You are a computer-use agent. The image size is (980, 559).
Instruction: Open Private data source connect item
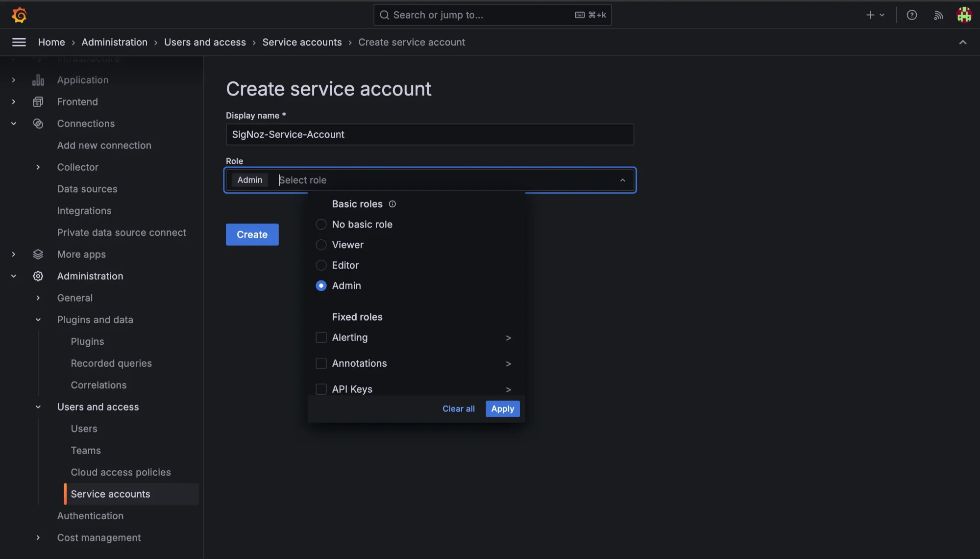pos(122,232)
